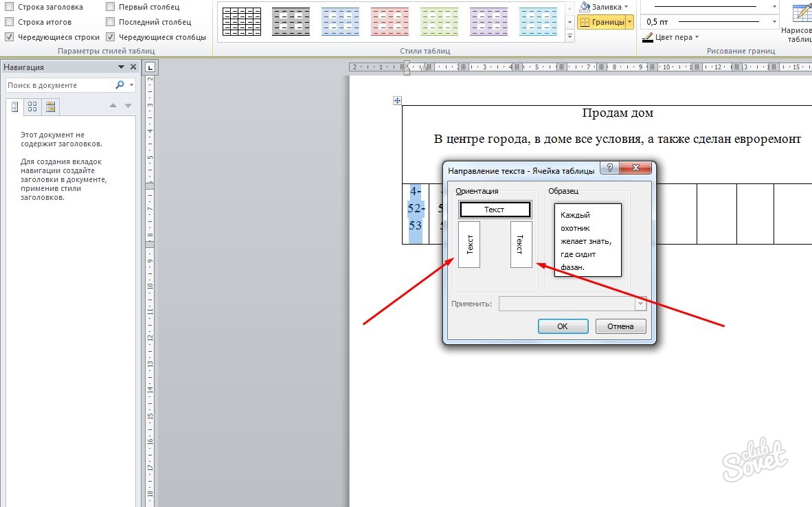This screenshot has width=812, height=507.
Task: Open the Цвет пера pen color menu
Action: pos(670,37)
